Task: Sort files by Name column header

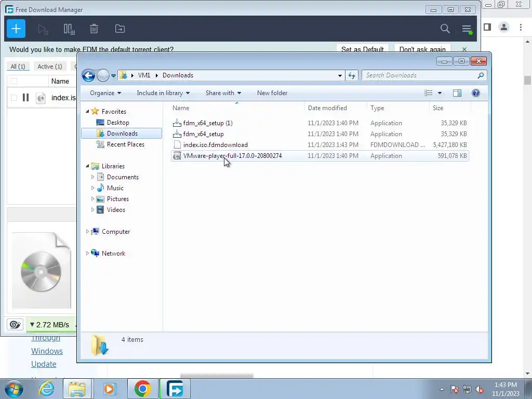Action: click(x=237, y=108)
